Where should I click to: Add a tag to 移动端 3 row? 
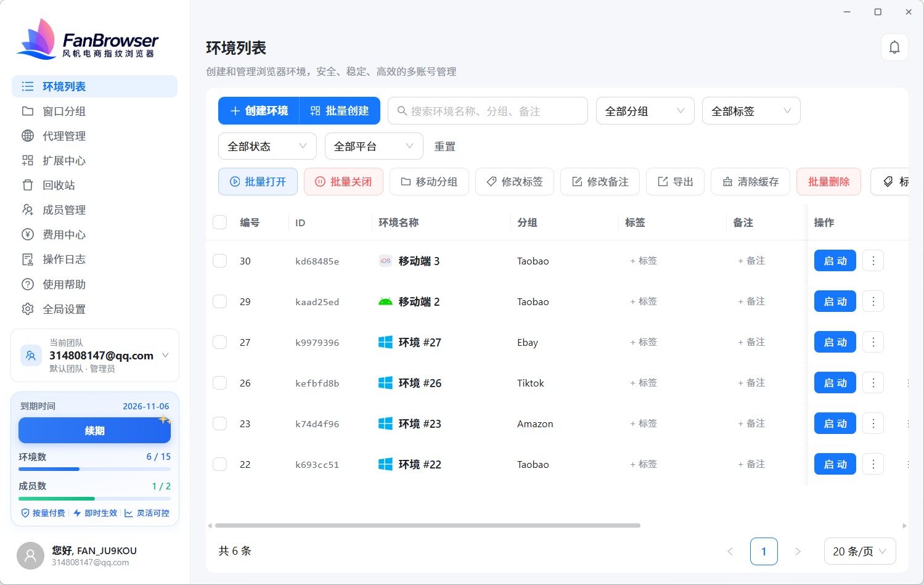[x=644, y=261]
